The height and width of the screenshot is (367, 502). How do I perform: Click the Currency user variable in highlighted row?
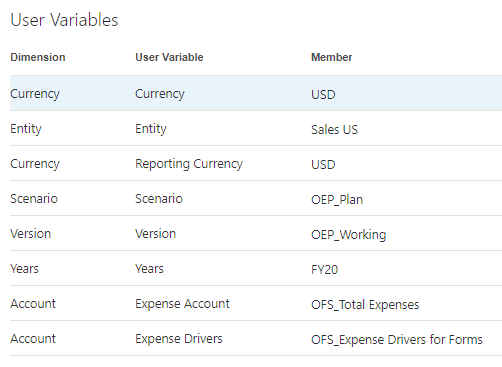(x=160, y=94)
